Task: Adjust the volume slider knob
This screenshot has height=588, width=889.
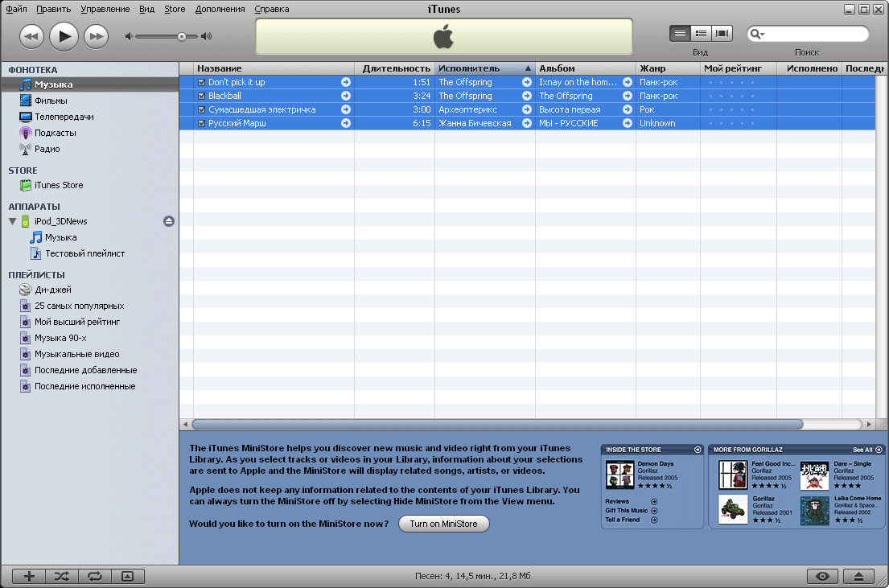Action: 182,37
